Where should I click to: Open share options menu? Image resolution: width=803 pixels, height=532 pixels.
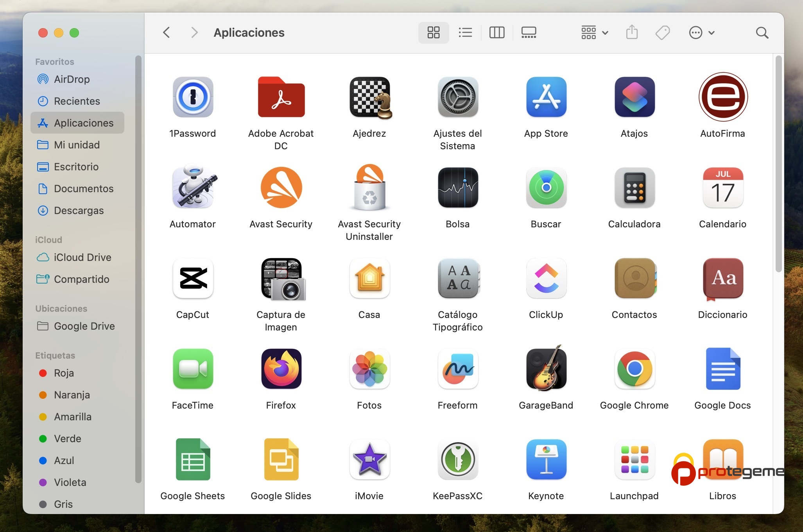(631, 32)
